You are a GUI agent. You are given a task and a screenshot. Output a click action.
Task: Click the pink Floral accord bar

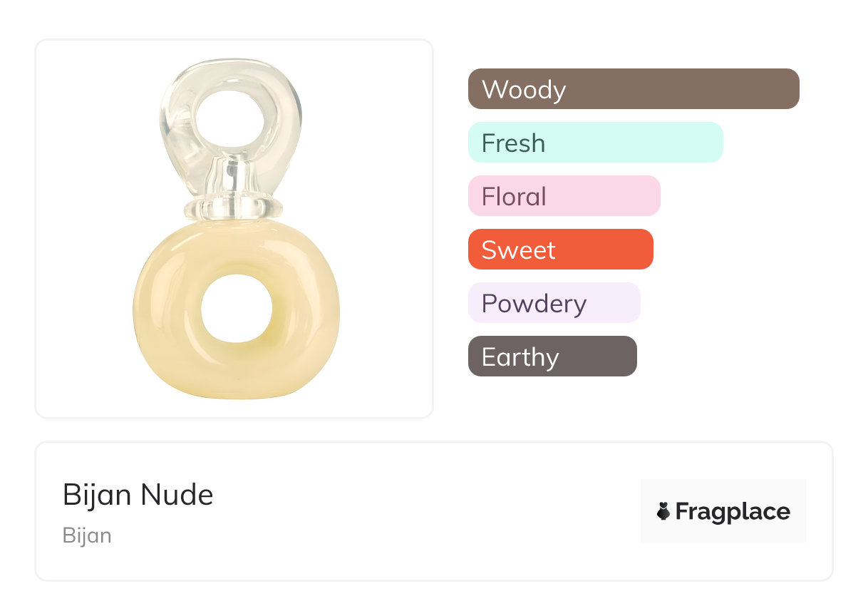tap(564, 196)
